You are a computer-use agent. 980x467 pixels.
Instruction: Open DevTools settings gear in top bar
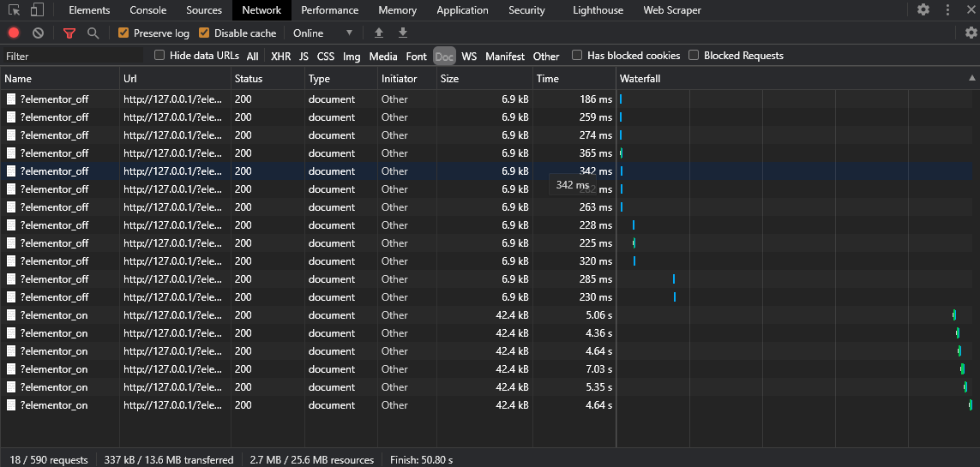tap(923, 10)
